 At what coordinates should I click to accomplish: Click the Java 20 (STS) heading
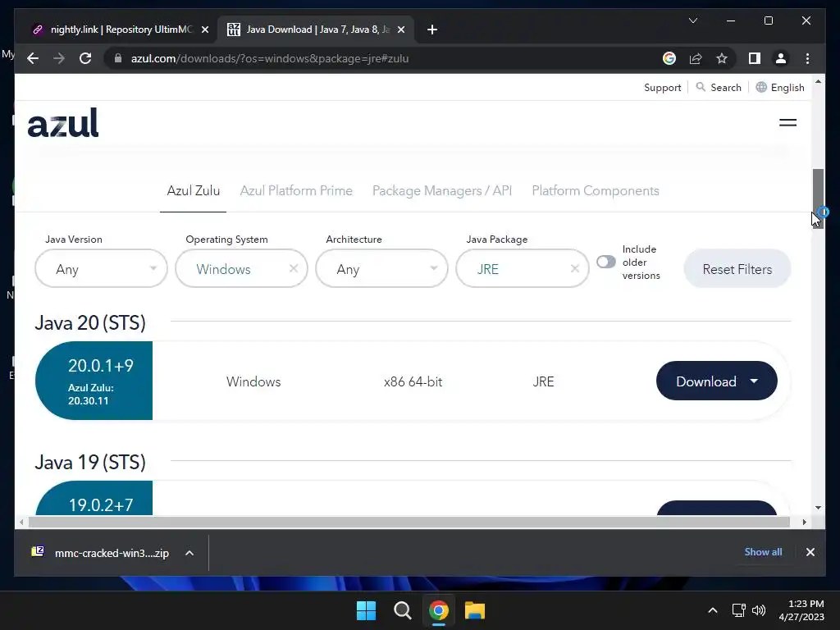click(90, 323)
